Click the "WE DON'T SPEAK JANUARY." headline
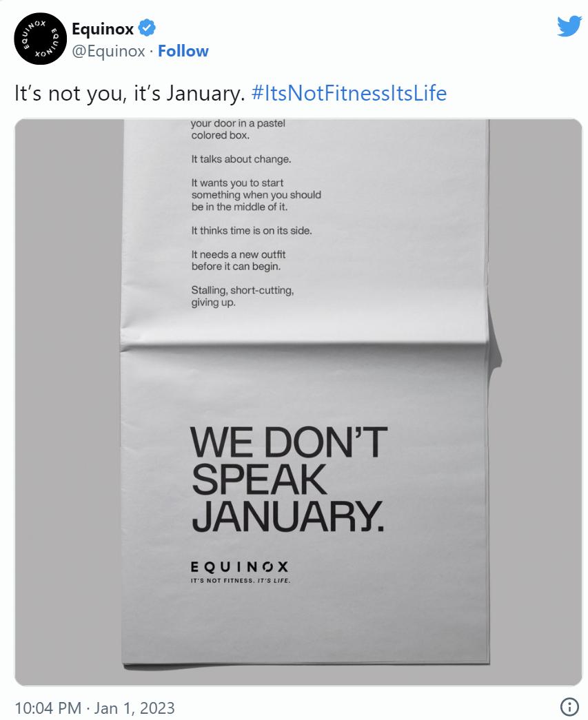Viewport: 588px width, 720px height. [x=289, y=480]
